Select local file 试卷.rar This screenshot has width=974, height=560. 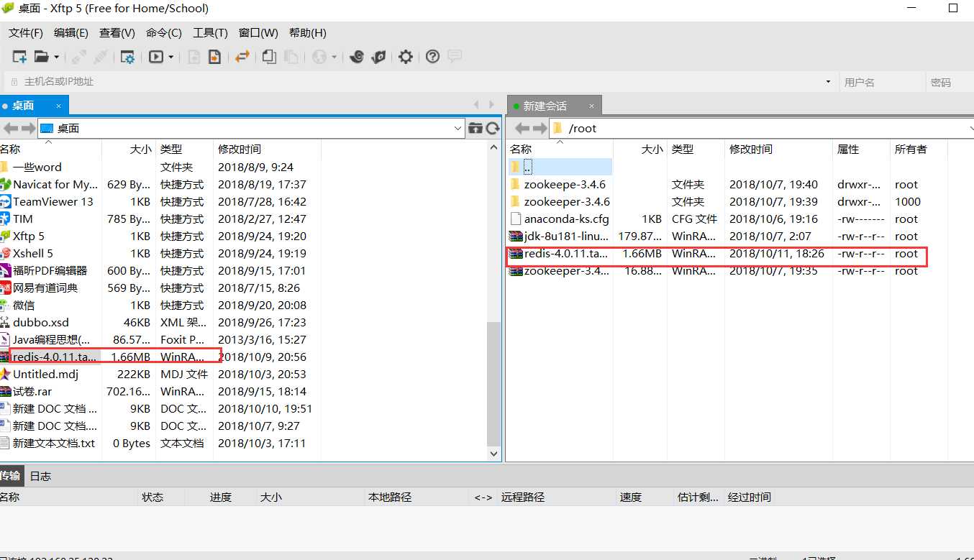[x=32, y=391]
